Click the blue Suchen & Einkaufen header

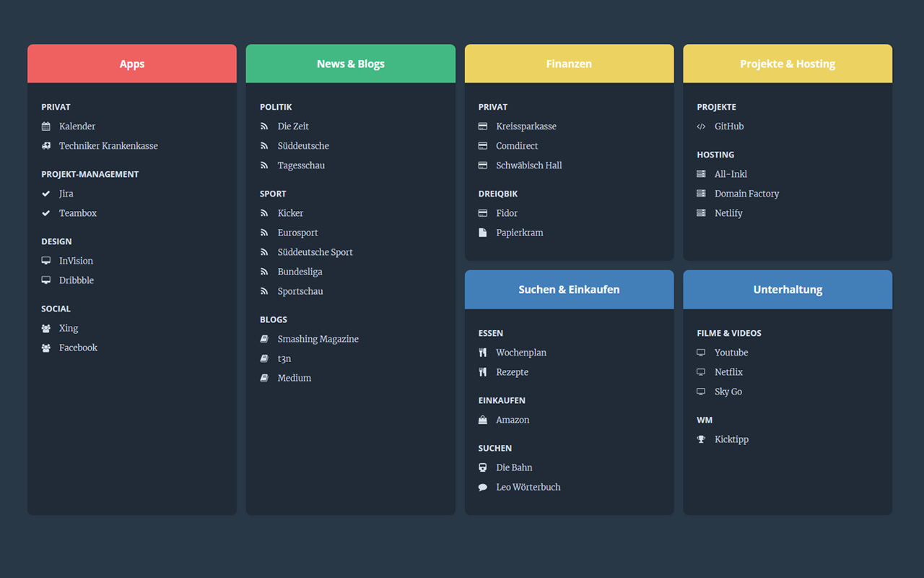(x=569, y=290)
